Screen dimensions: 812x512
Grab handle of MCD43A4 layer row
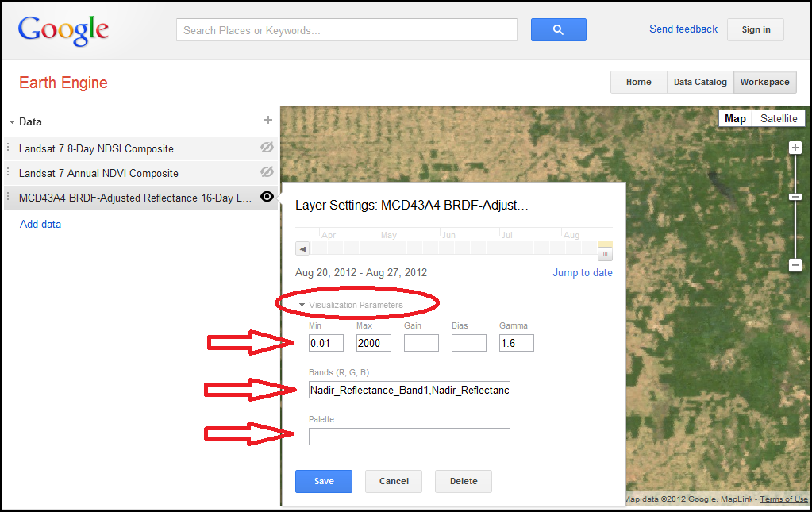click(x=8, y=197)
